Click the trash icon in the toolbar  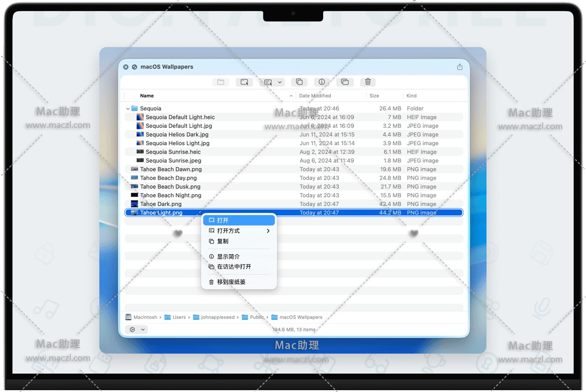(368, 82)
